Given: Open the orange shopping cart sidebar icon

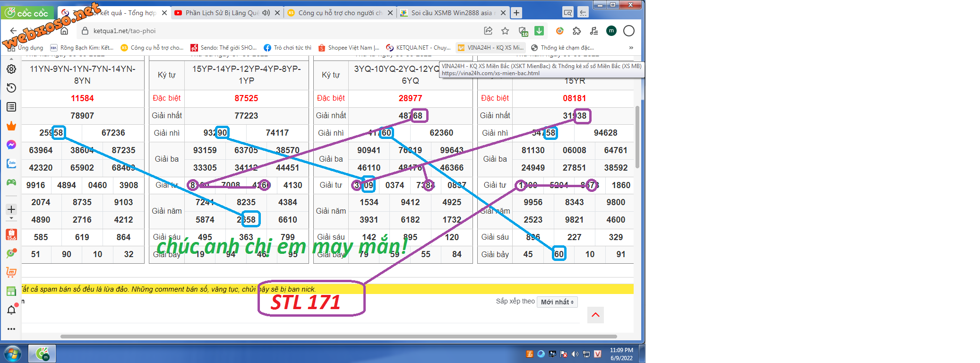Looking at the screenshot, I should pos(11,272).
